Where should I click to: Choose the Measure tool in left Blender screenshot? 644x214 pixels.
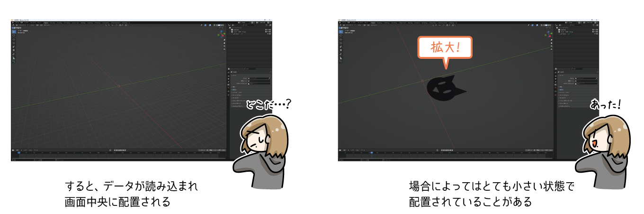pyautogui.click(x=14, y=58)
